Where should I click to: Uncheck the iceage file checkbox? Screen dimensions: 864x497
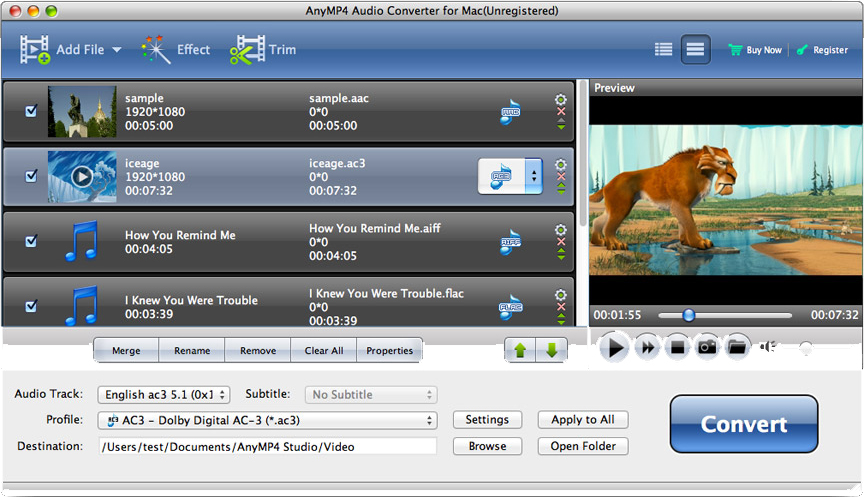[x=31, y=176]
